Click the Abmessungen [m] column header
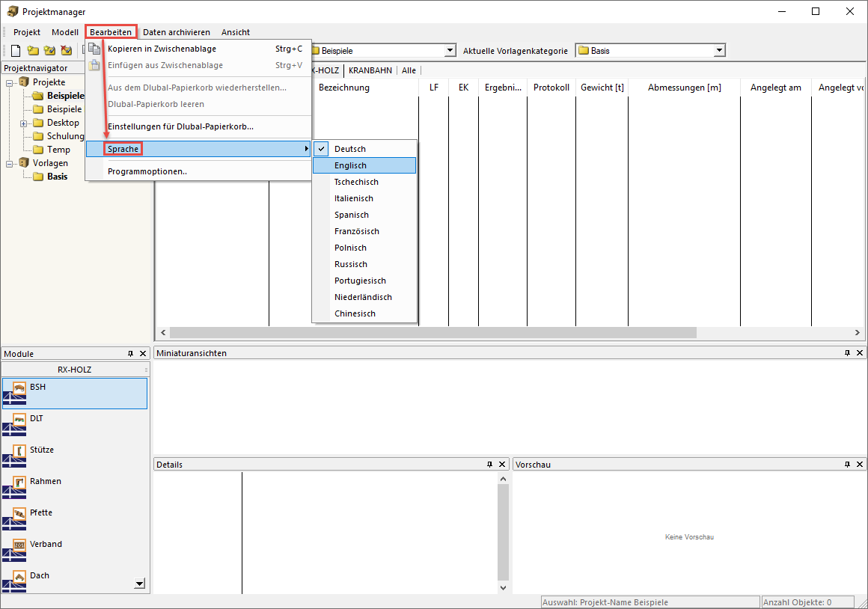 pyautogui.click(x=685, y=88)
